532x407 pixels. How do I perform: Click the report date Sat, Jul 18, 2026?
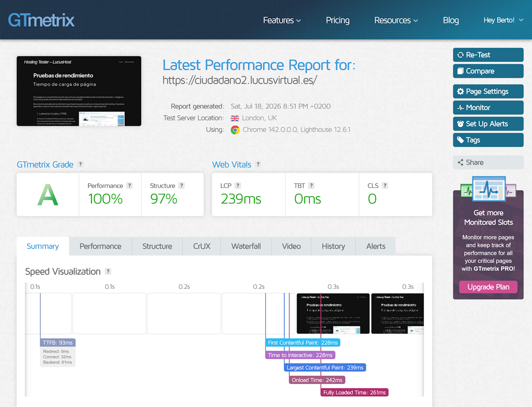(x=281, y=106)
